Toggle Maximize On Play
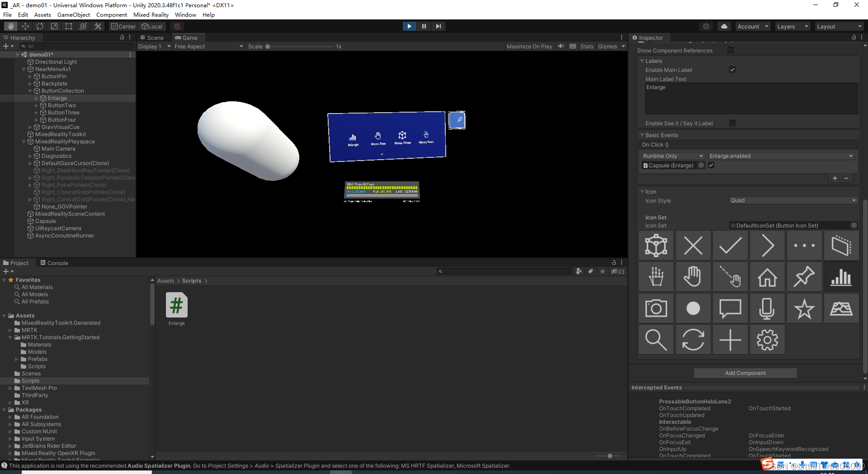 [x=529, y=46]
